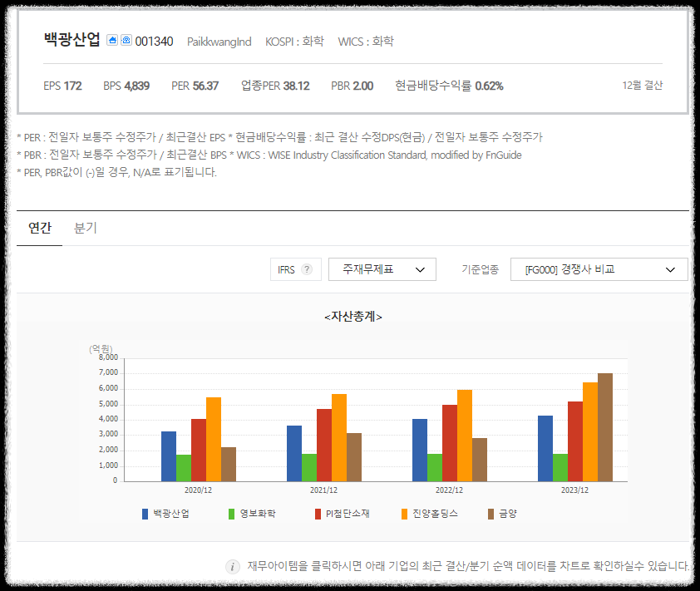Click the 진양홀딩스 orange legend swatch
The image size is (700, 591).
click(405, 514)
